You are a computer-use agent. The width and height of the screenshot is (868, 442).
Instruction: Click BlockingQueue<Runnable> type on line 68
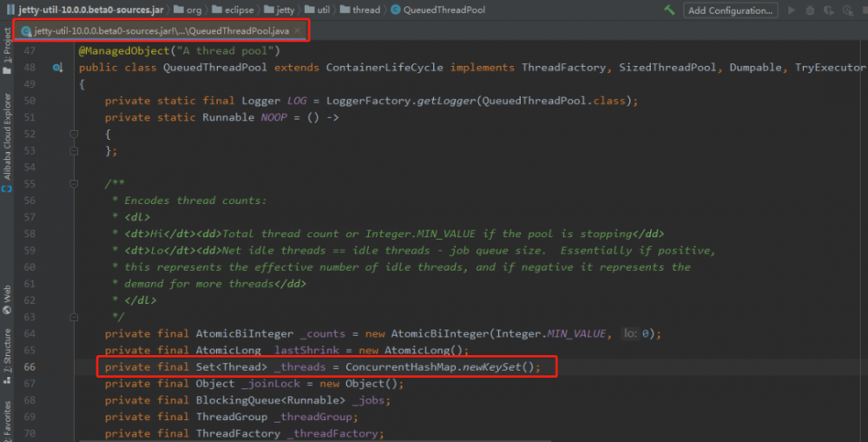click(x=270, y=400)
